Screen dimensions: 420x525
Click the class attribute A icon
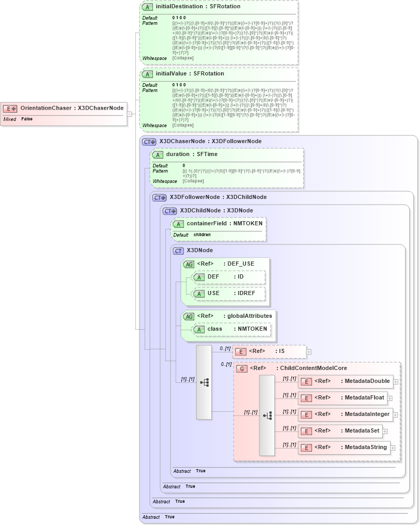(x=199, y=330)
